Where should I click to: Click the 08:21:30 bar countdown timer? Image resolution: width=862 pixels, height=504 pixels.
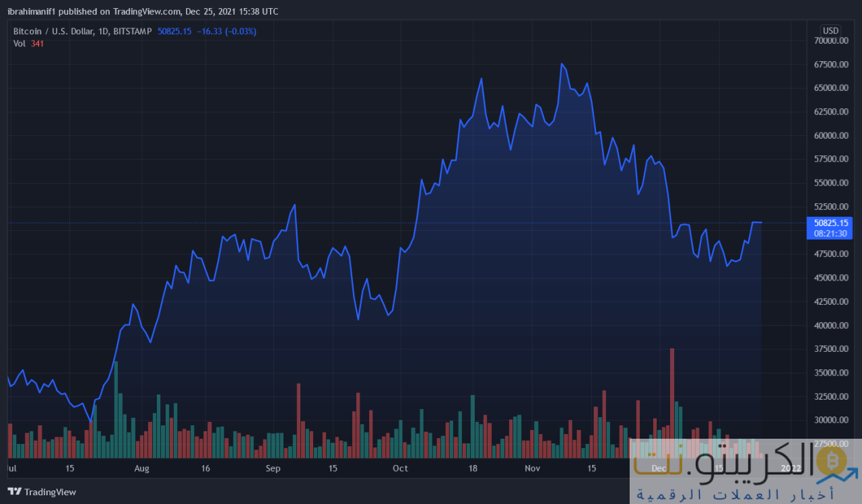(x=832, y=233)
